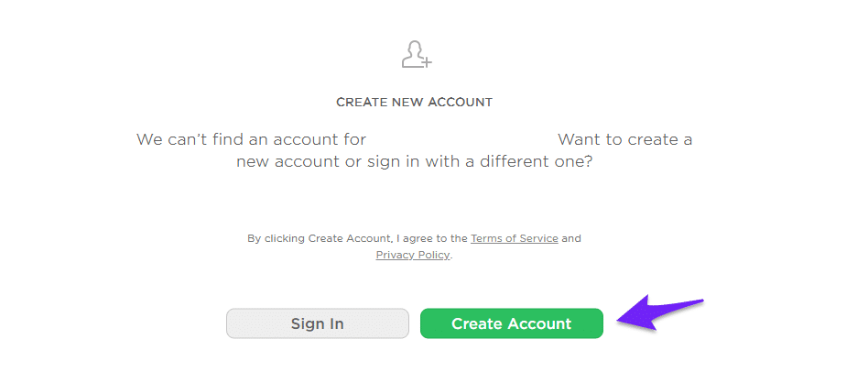The image size is (868, 372).
Task: Click the word "and" after Terms of Service
Action: 571,238
